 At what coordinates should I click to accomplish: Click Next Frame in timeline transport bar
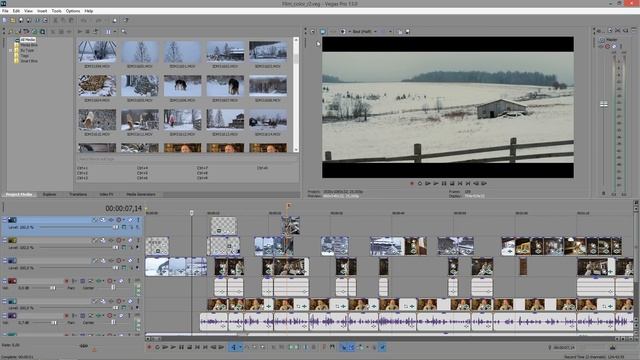[x=221, y=347]
